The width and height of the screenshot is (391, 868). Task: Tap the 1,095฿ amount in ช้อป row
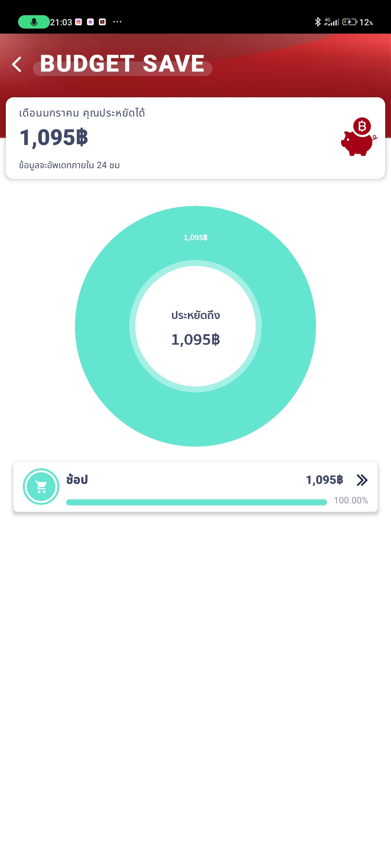click(x=324, y=480)
